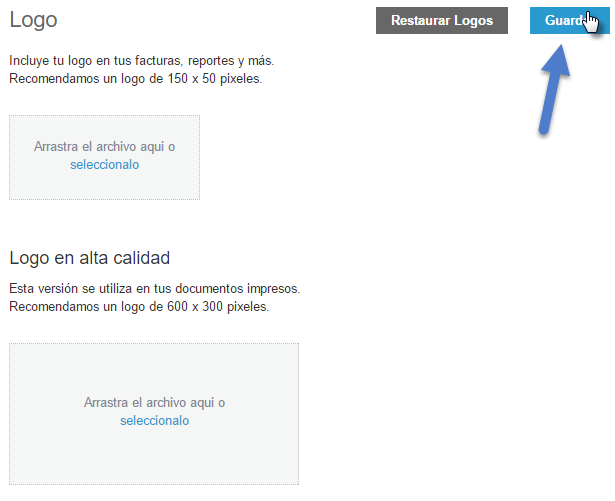
Task: Click the blue arrow pointing at Guardar
Action: point(555,89)
